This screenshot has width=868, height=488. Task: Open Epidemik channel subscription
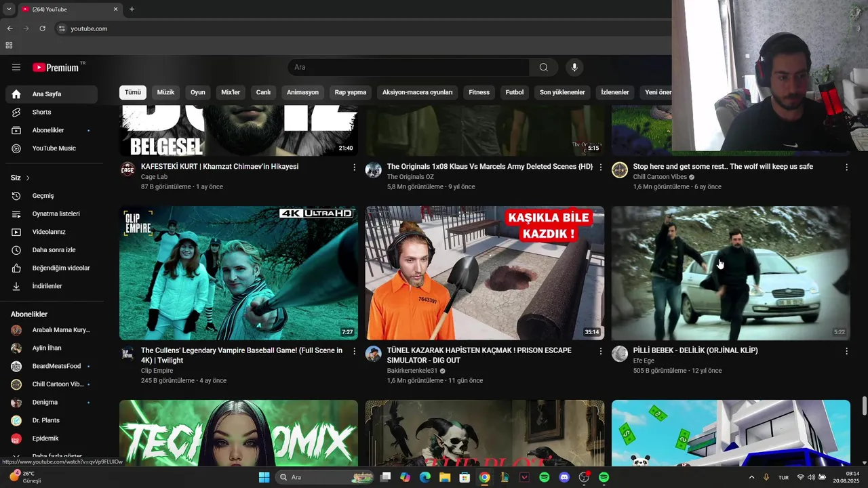click(x=52, y=439)
